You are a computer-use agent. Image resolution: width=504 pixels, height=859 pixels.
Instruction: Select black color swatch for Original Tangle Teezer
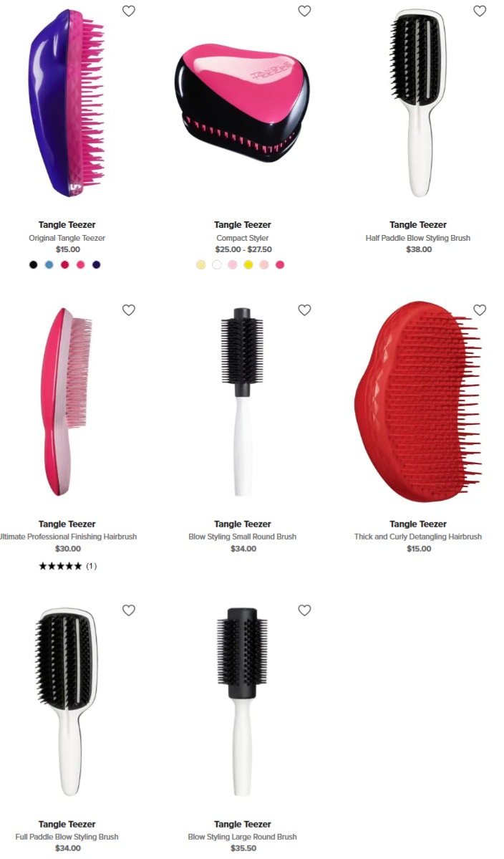point(34,264)
